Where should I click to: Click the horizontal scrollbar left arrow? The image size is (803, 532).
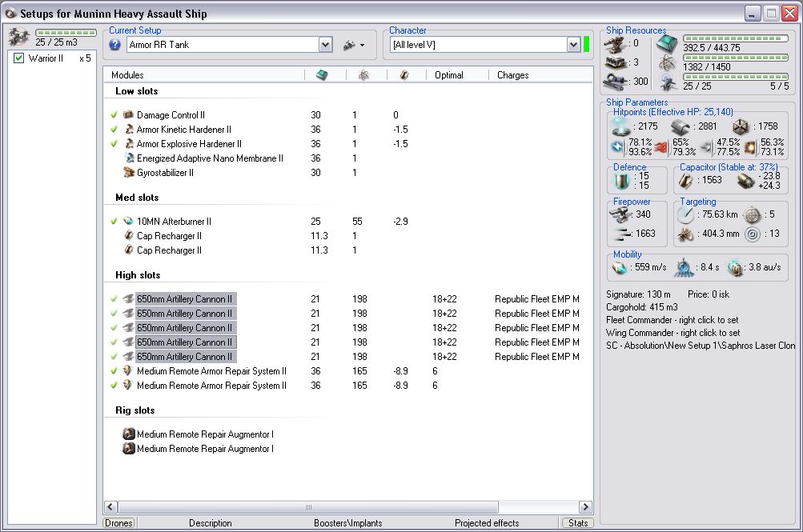pyautogui.click(x=110, y=507)
